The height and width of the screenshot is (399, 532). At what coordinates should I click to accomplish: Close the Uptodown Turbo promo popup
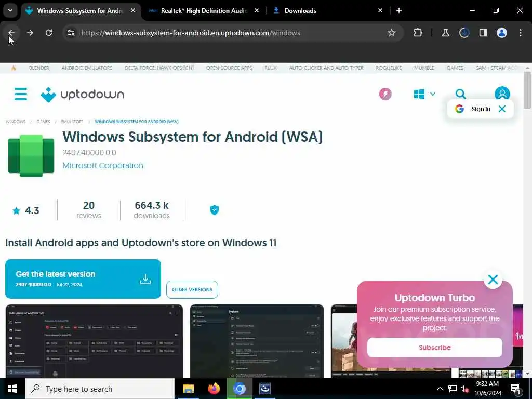pyautogui.click(x=493, y=280)
